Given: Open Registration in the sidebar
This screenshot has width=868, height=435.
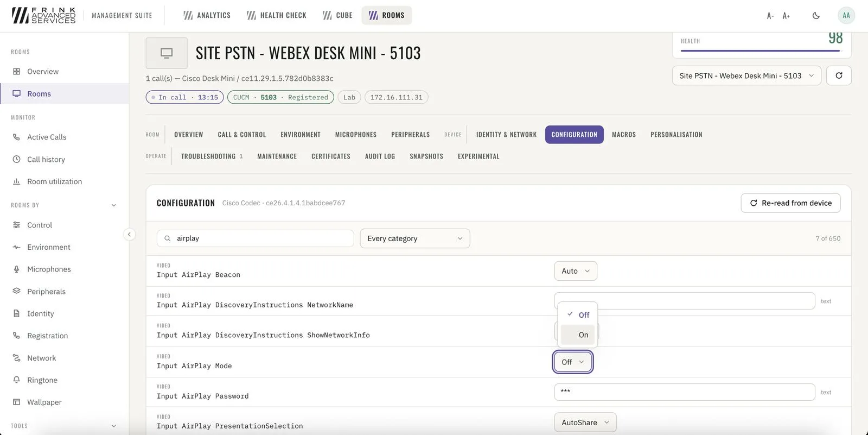Looking at the screenshot, I should 65,336.
